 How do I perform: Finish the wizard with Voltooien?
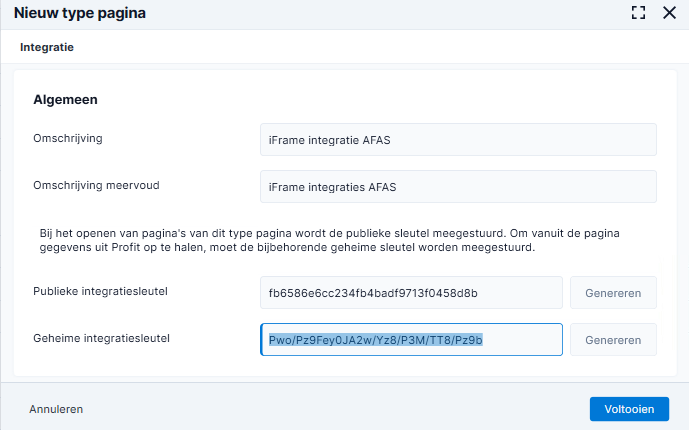click(629, 409)
